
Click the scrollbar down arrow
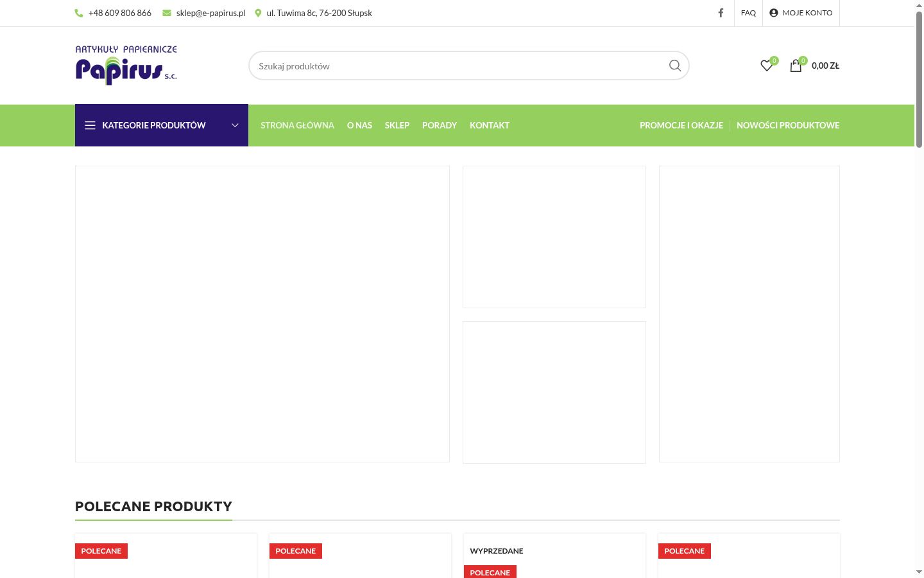[x=919, y=572]
